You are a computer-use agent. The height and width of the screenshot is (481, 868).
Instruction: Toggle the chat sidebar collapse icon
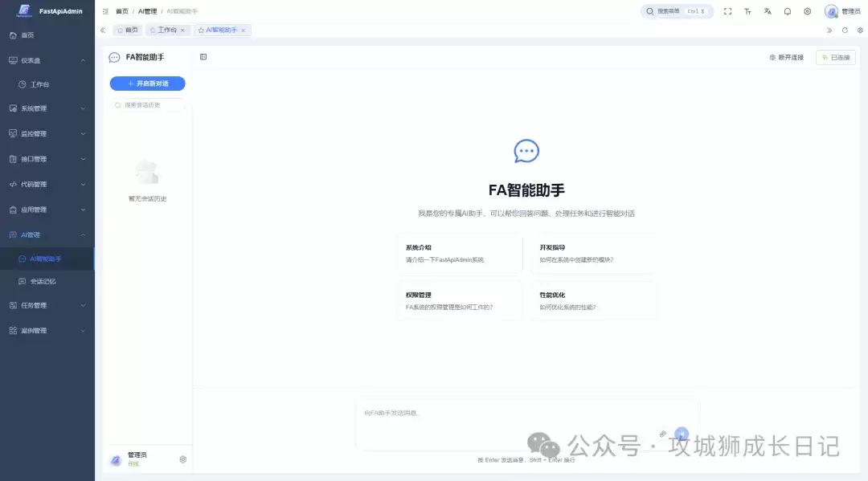203,57
